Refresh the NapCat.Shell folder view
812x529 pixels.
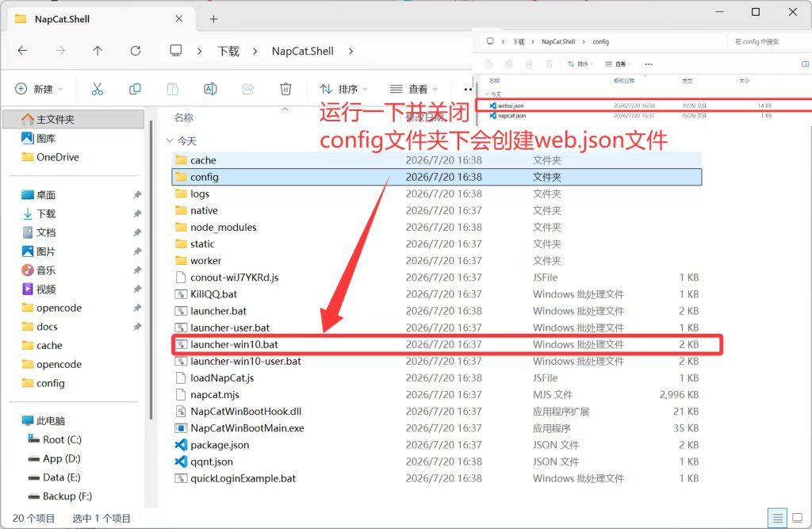click(x=135, y=50)
